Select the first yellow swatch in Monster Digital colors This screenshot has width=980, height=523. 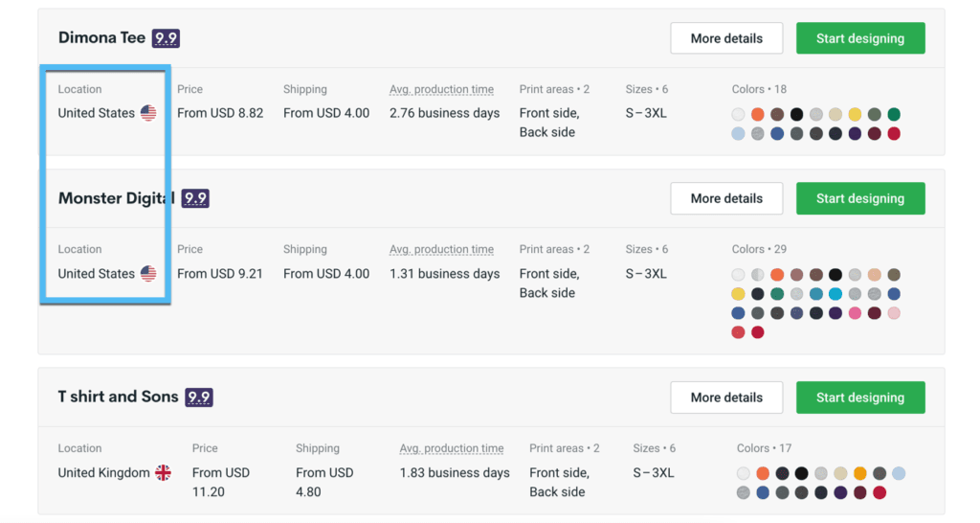[738, 294]
